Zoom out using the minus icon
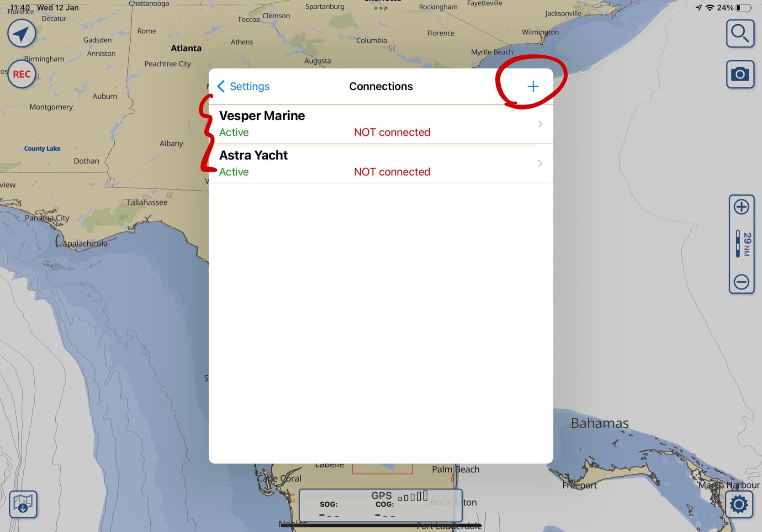This screenshot has height=532, width=762. 741,282
